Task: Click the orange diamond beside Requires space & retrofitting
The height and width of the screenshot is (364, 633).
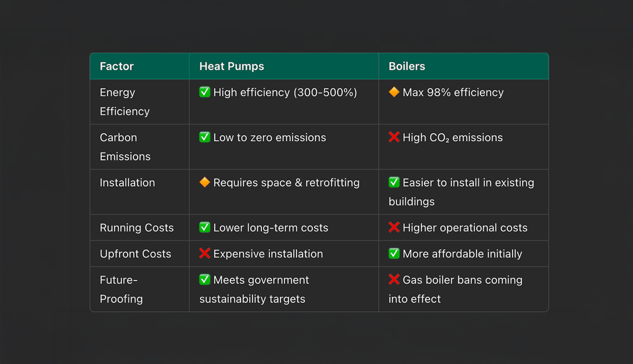Action: [205, 182]
